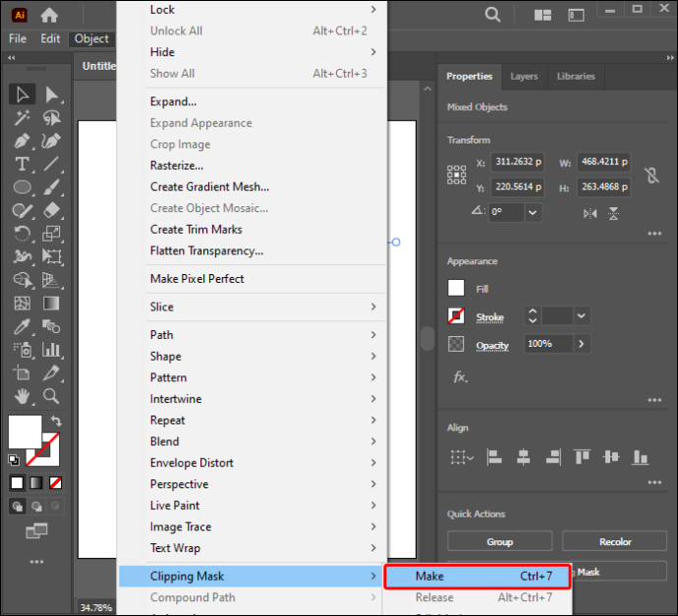Expand Envelope Distort submenu
This screenshot has width=678, height=616.
pos(252,463)
